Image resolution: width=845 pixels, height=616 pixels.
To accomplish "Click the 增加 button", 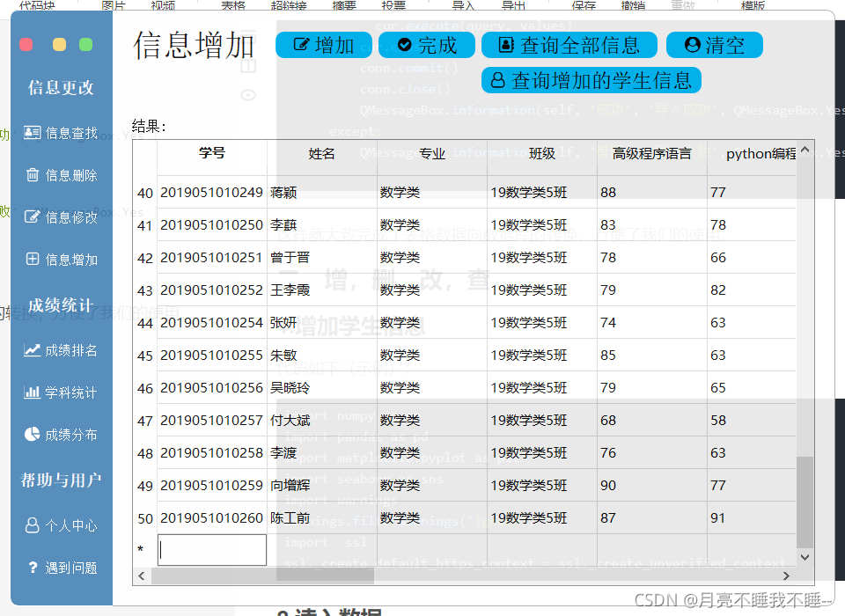I will pos(324,45).
